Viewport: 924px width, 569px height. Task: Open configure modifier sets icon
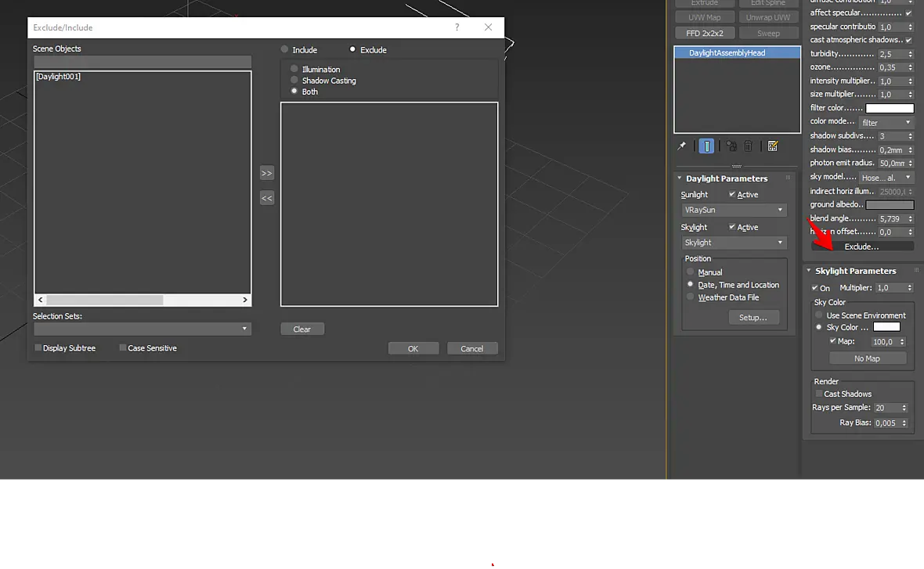(x=773, y=146)
